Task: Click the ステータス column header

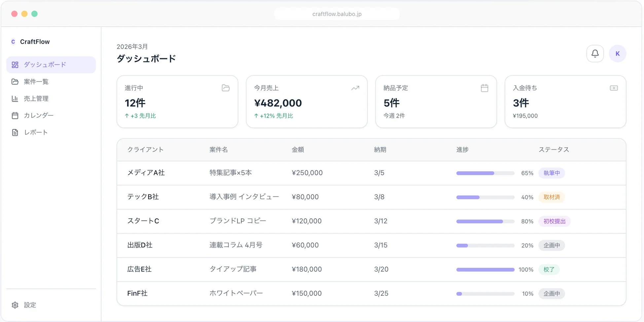Action: pos(554,150)
